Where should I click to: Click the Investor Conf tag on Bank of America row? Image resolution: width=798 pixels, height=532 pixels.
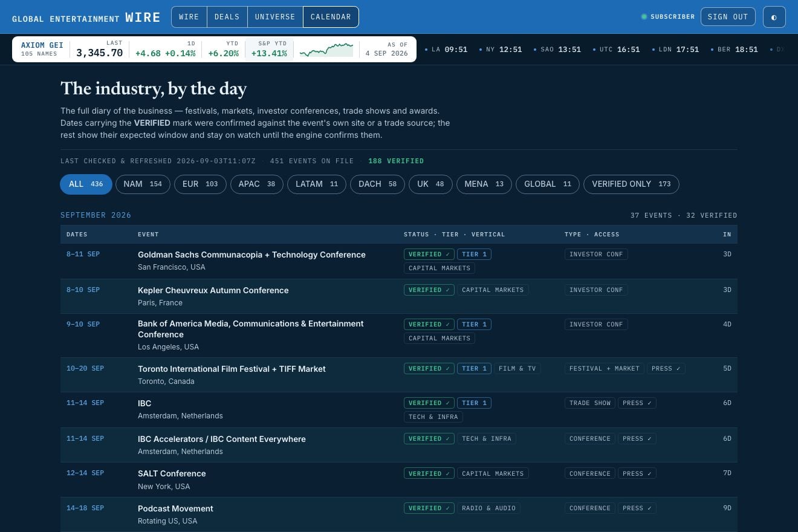coord(596,325)
